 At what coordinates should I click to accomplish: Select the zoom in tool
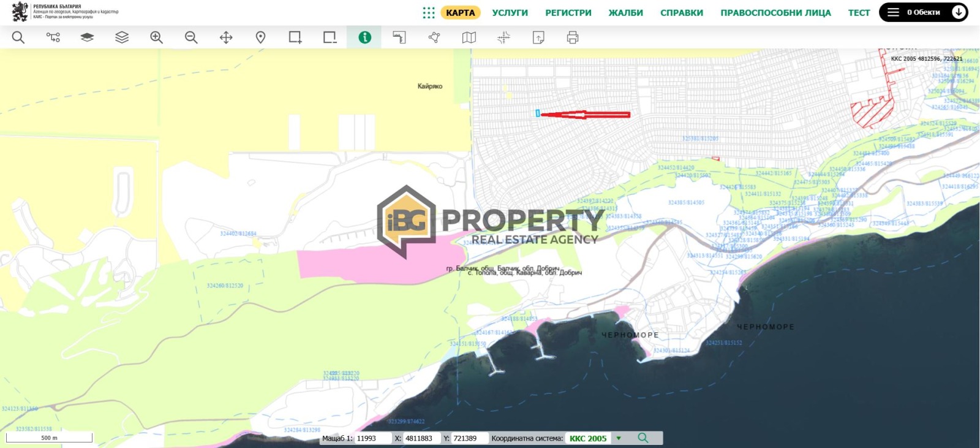coord(157,37)
